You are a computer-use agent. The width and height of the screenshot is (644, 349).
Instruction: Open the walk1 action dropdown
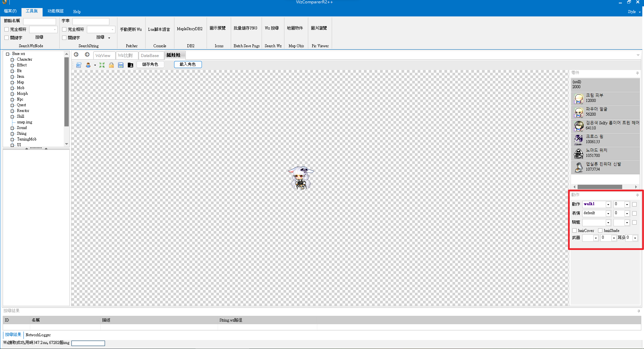608,205
